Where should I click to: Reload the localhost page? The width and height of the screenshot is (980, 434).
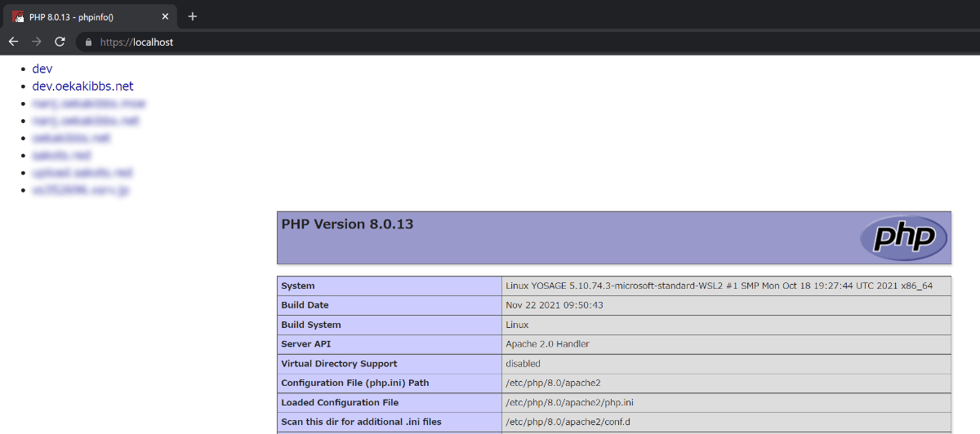point(60,42)
